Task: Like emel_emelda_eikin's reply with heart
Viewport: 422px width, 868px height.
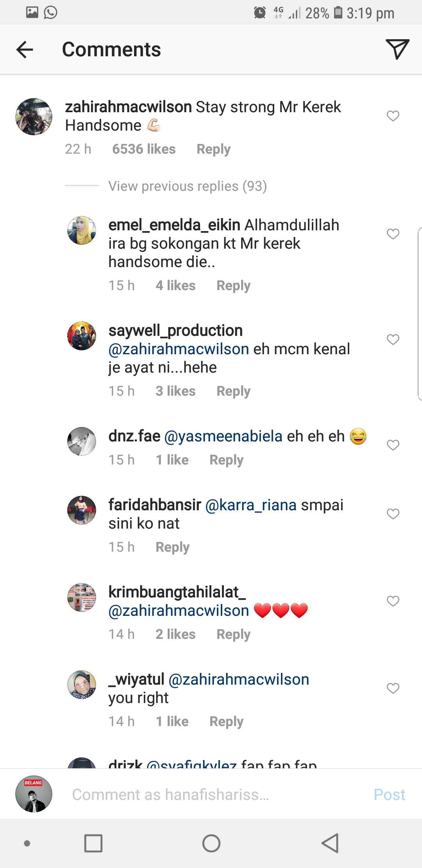Action: pos(393,234)
